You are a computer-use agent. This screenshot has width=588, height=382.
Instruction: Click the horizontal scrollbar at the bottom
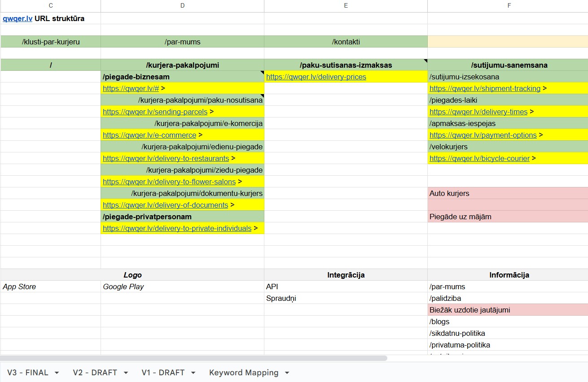tap(193, 358)
